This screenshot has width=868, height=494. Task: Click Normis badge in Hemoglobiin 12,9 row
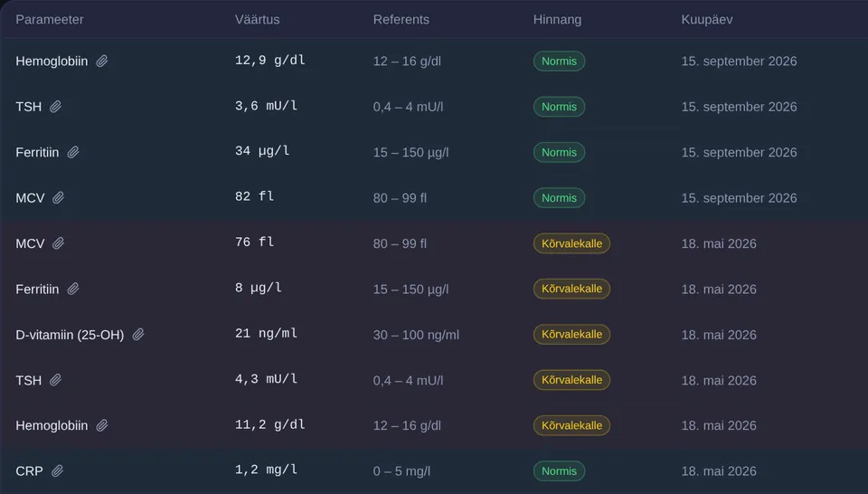click(559, 61)
